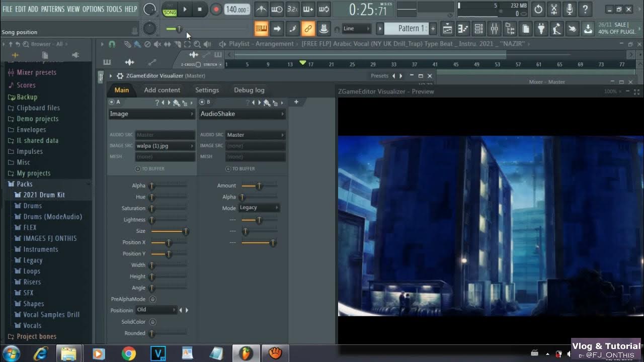Toggle Pat/Song mode button
Image resolution: width=644 pixels, height=362 pixels.
(x=170, y=9)
